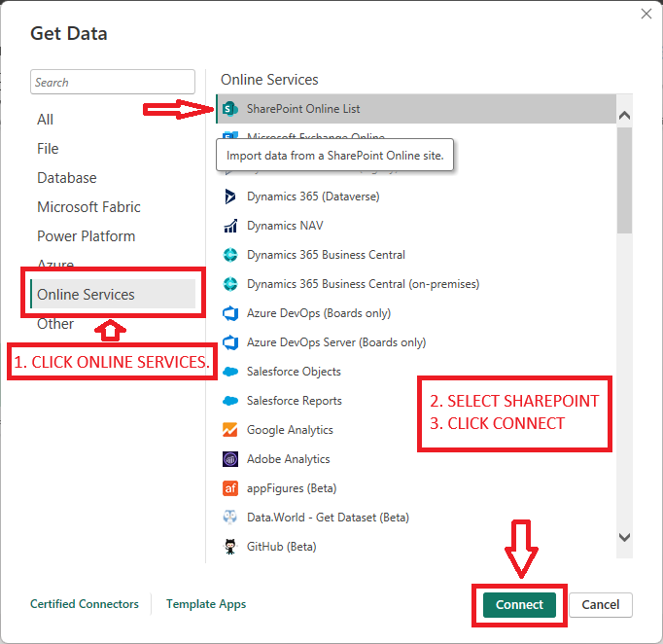Select Dynamics 365 Business Central label

point(326,255)
